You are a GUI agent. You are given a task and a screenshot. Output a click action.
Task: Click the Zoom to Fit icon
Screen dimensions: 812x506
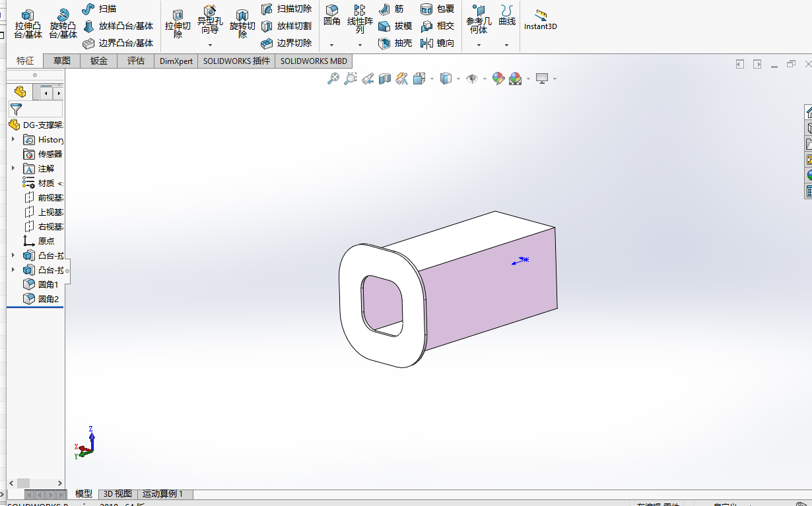tap(332, 78)
